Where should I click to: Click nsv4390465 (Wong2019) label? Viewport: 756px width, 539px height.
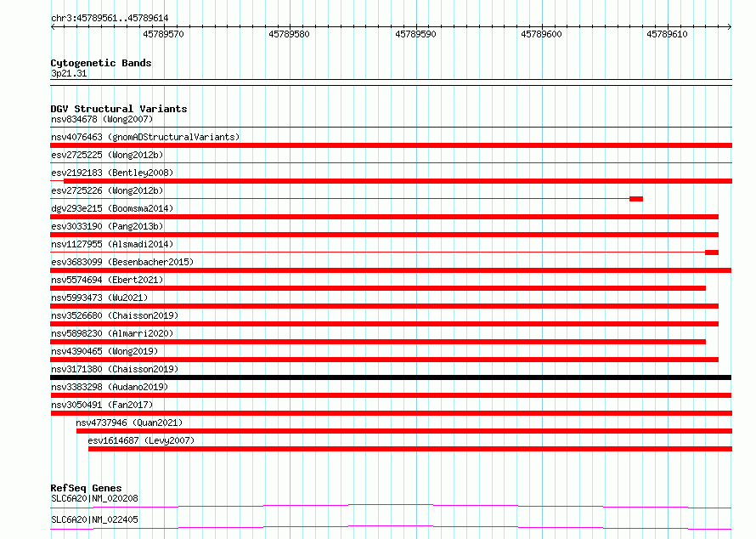point(104,351)
